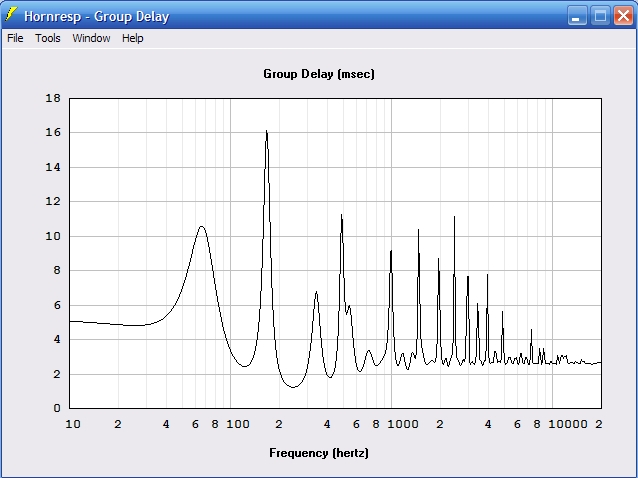Open the Tools menu

(x=48, y=38)
